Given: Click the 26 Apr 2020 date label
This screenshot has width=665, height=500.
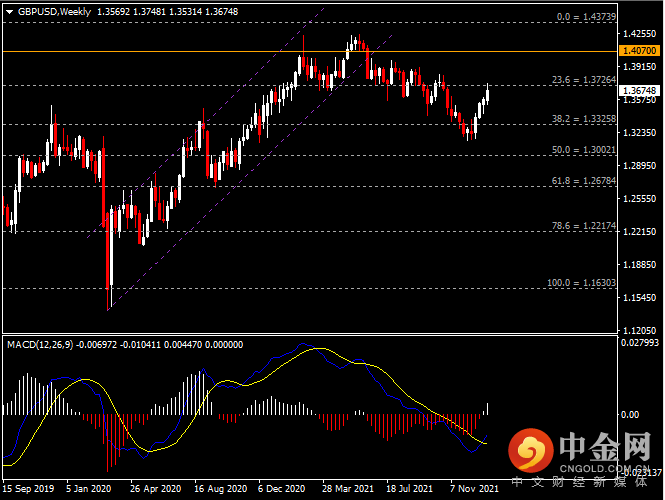Looking at the screenshot, I should [155, 489].
